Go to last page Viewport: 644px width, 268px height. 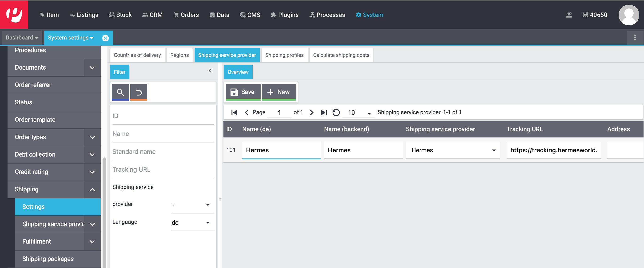tap(324, 113)
